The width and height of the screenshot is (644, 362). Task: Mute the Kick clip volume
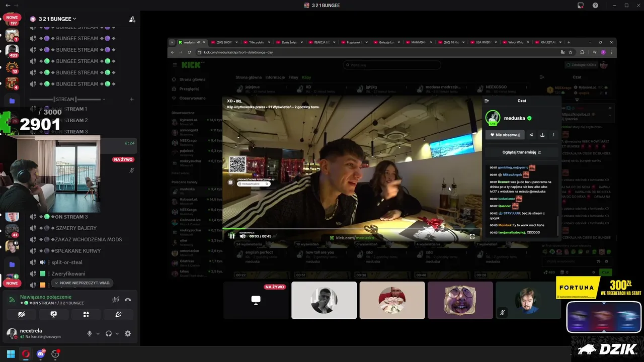pos(243,236)
